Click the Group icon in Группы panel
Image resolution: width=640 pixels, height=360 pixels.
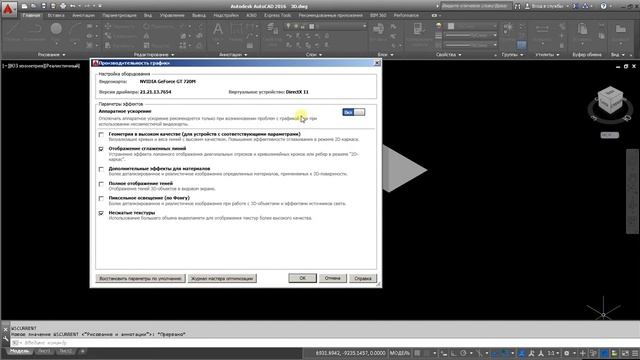tap(508, 29)
